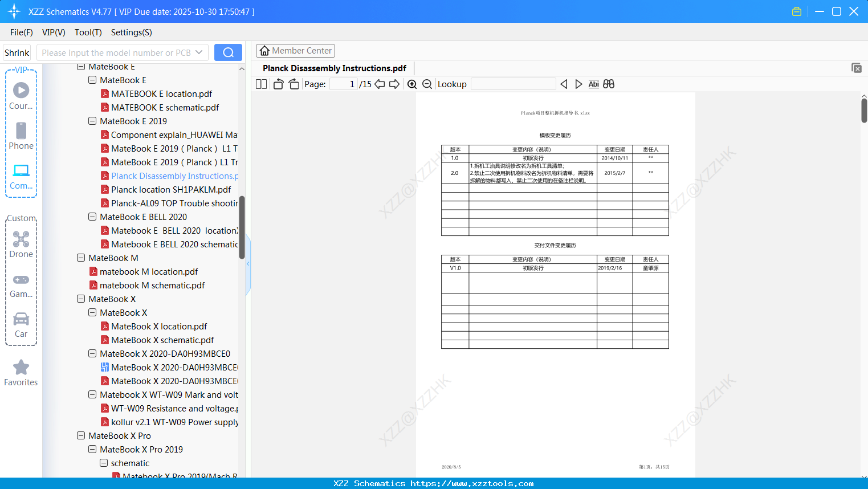
Task: Click the file tree vertical scrollbar thumb
Action: [x=242, y=227]
